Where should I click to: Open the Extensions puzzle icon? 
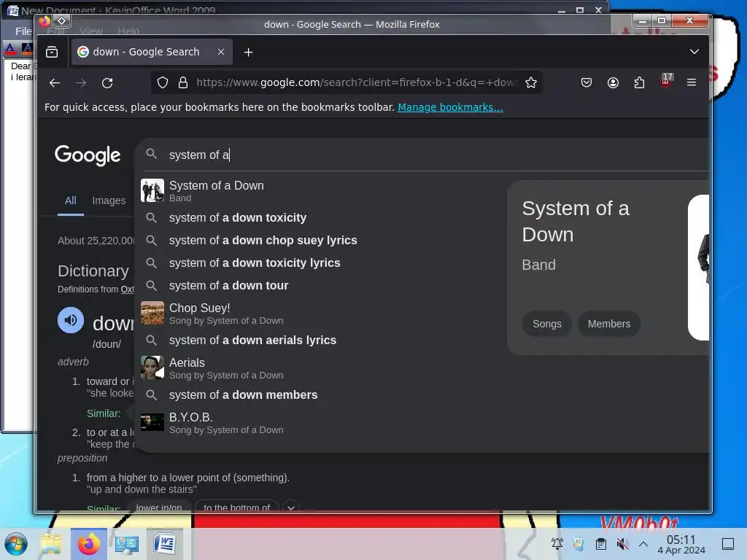pos(639,83)
